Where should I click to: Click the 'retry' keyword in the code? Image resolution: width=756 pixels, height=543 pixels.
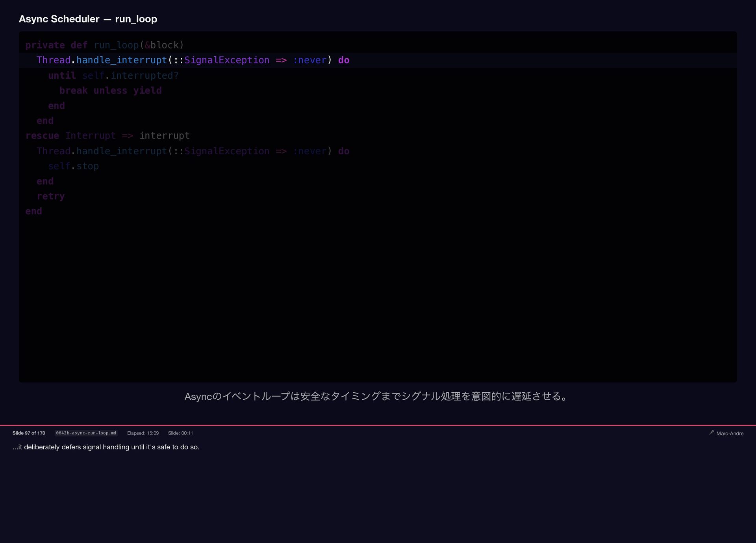[50, 196]
